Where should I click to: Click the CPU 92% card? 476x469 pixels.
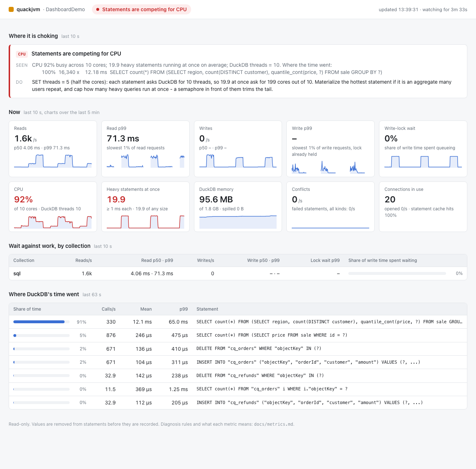pos(53,207)
